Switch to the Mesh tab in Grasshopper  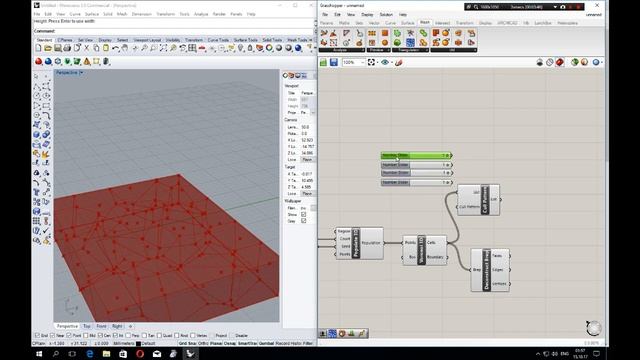pos(425,23)
